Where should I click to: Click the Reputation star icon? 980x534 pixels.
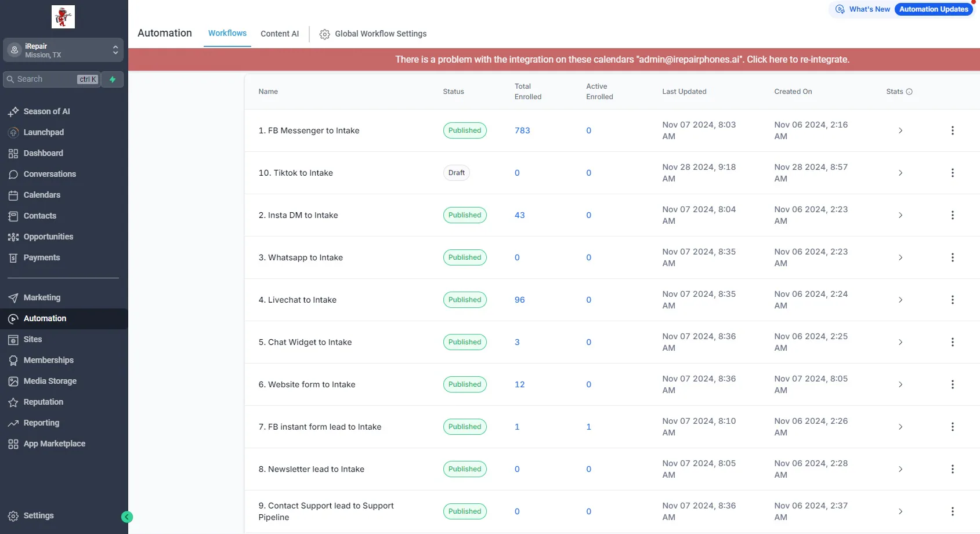click(x=13, y=402)
